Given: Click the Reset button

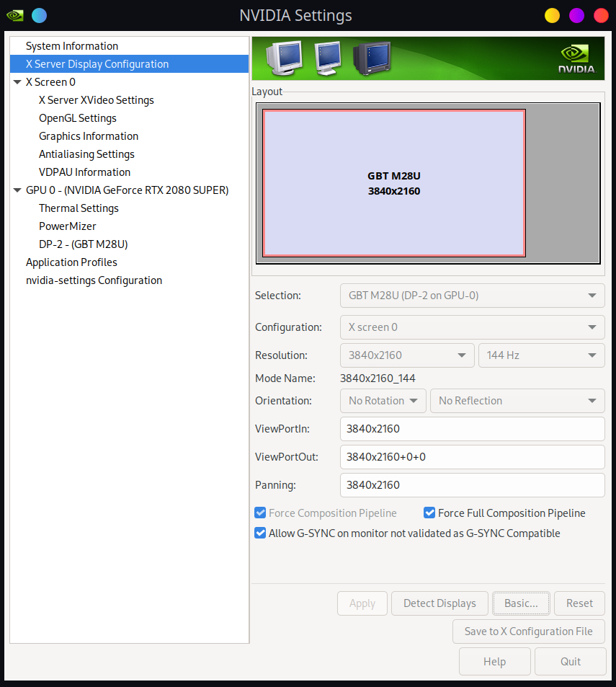Looking at the screenshot, I should click(579, 603).
